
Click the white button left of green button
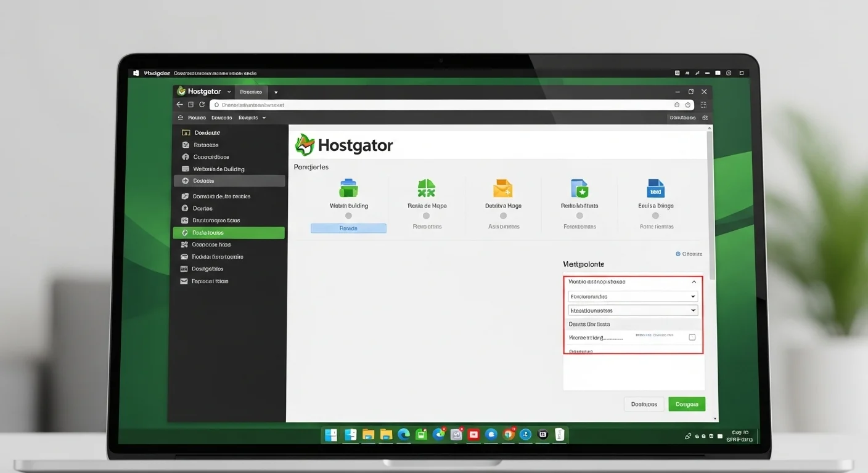tap(644, 404)
